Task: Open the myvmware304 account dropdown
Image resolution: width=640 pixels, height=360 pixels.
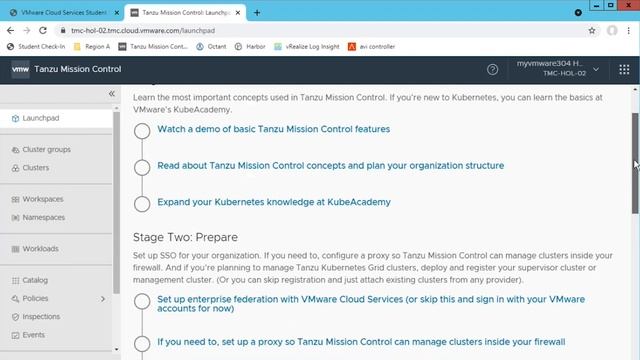Action: (558, 69)
